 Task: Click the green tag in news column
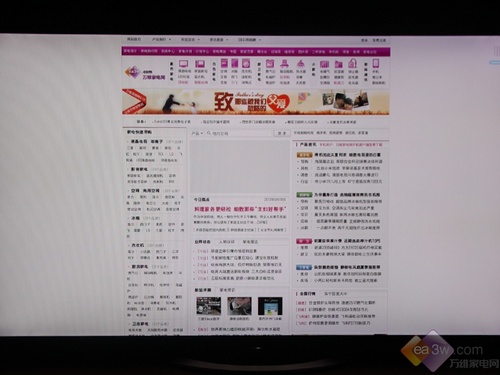(x=304, y=195)
